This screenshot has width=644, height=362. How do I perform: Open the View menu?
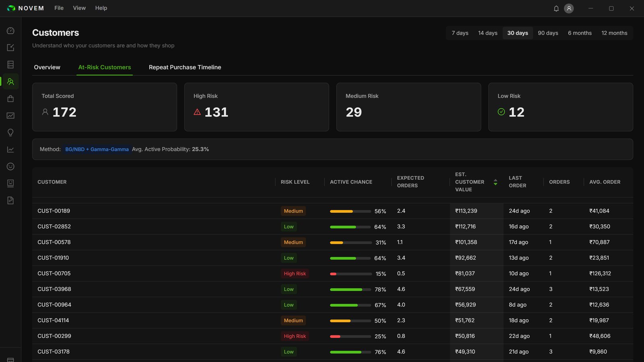pos(79,8)
